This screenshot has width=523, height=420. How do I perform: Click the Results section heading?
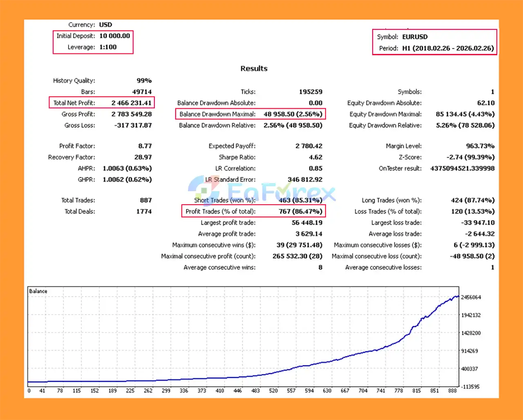254,69
